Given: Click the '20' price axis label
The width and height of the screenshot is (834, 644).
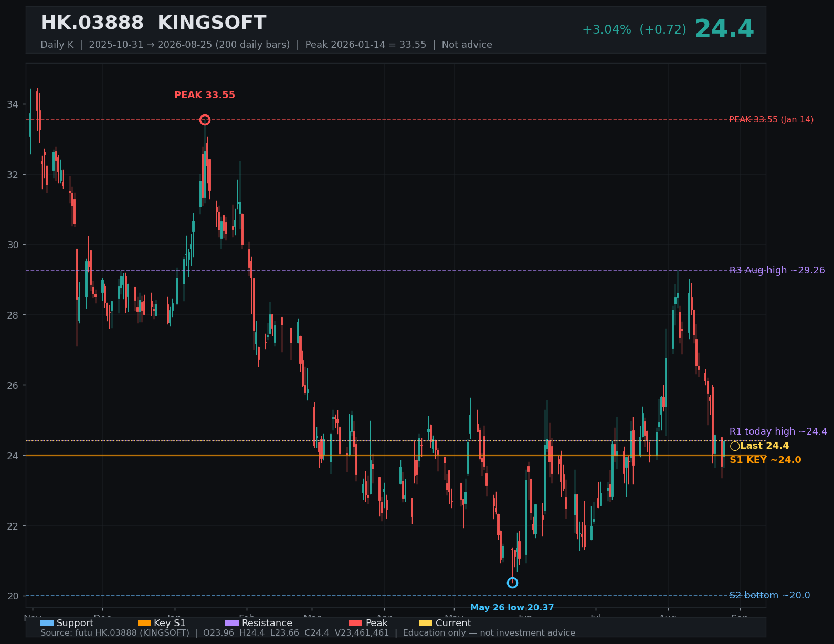Looking at the screenshot, I should pos(13,596).
